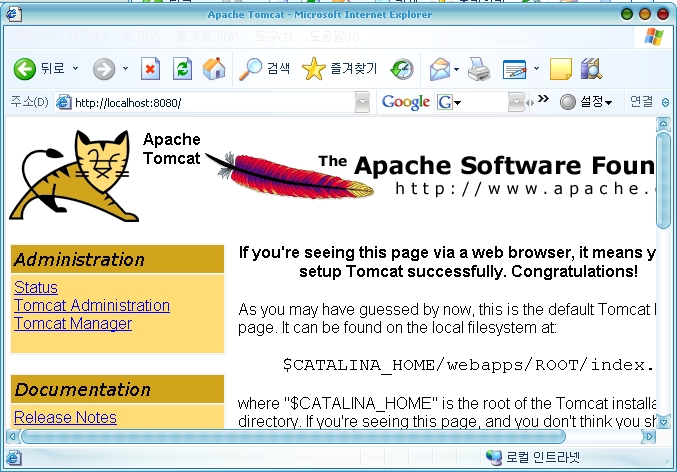This screenshot has width=677, height=472.
Task: Click the Tomcat cat logo image
Action: [74, 176]
